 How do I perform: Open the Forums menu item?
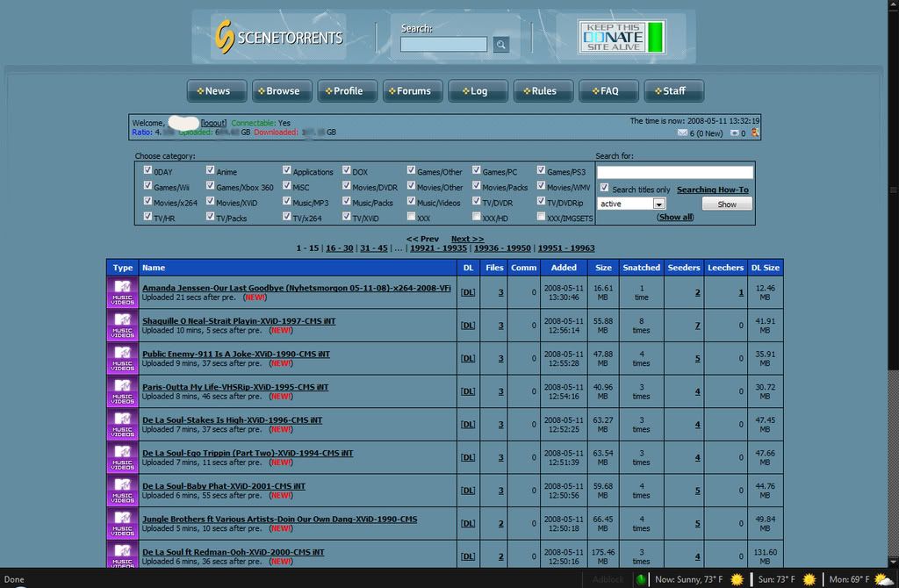(x=413, y=91)
